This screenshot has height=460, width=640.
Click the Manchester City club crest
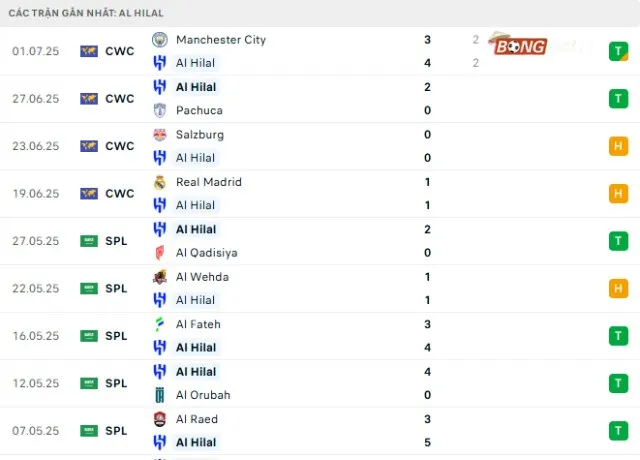pos(159,40)
